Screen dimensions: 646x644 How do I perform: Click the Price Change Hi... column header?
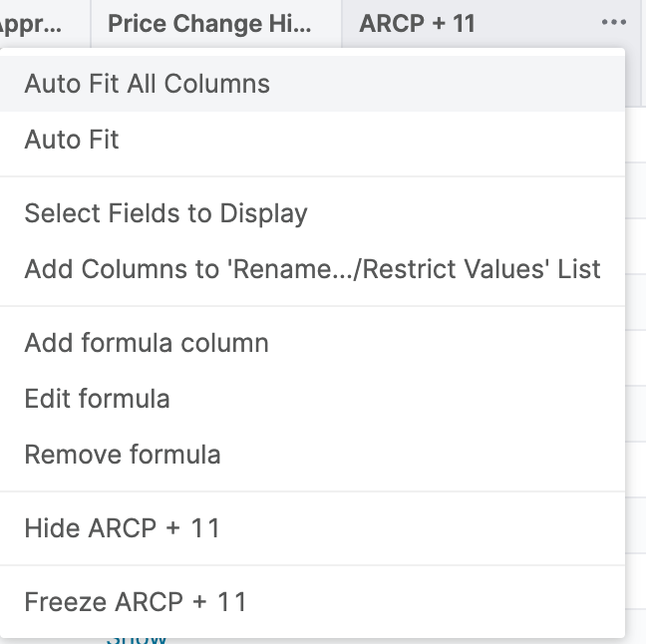[x=209, y=23]
